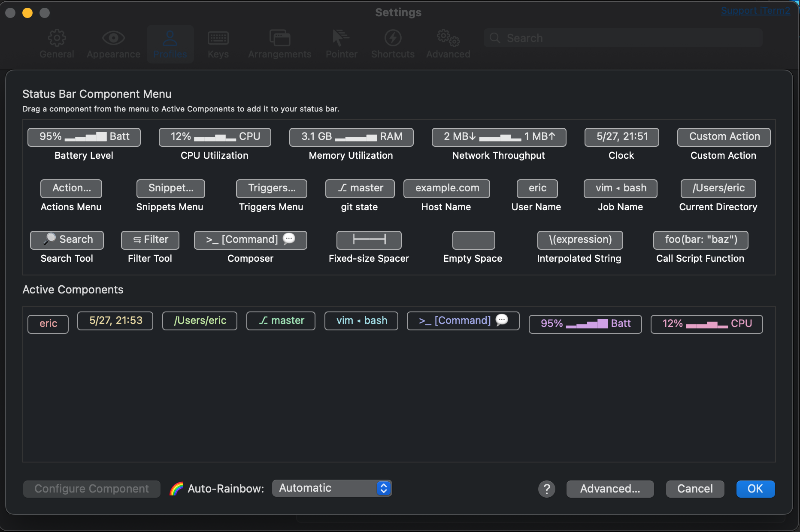800x532 pixels.
Task: Switch to the Profiles settings tab
Action: 170,44
